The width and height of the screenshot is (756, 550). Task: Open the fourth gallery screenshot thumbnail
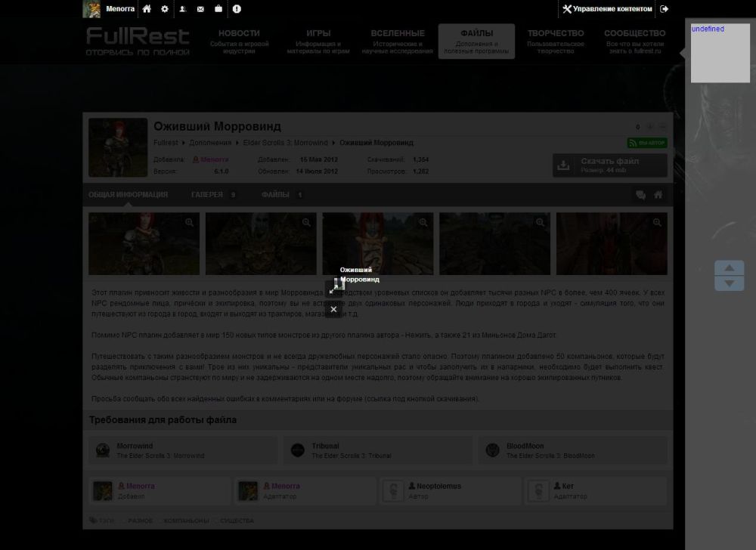pyautogui.click(x=494, y=244)
